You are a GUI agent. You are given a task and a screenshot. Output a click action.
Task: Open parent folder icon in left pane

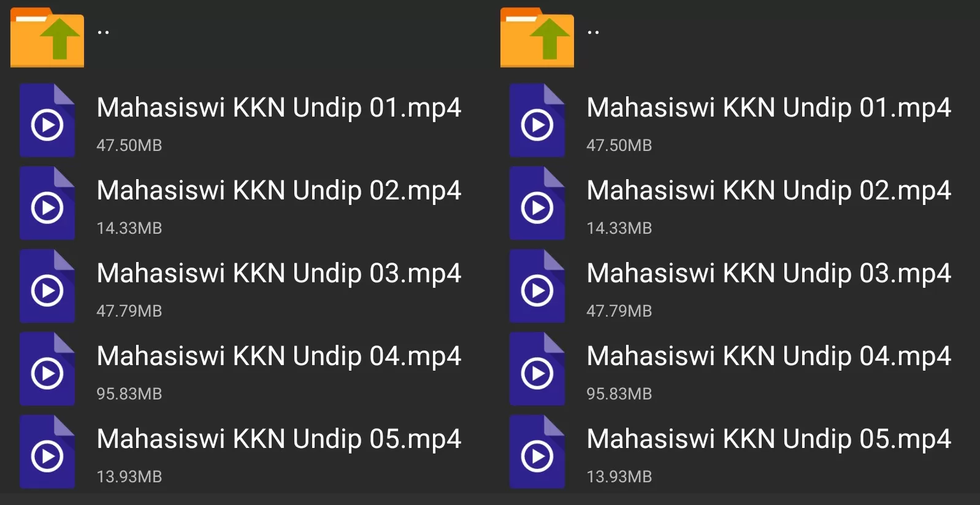pos(47,37)
